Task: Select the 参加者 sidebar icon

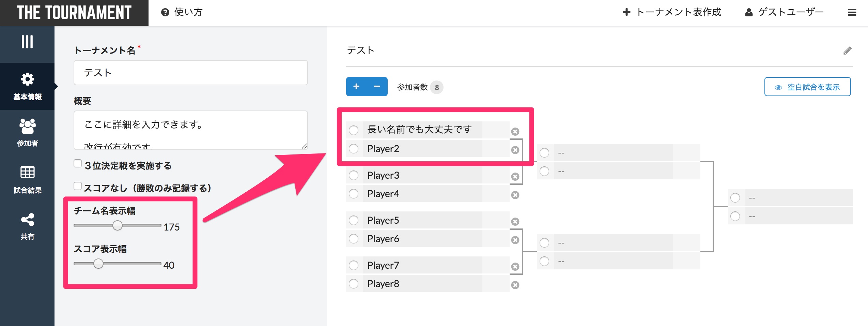Action: (27, 132)
